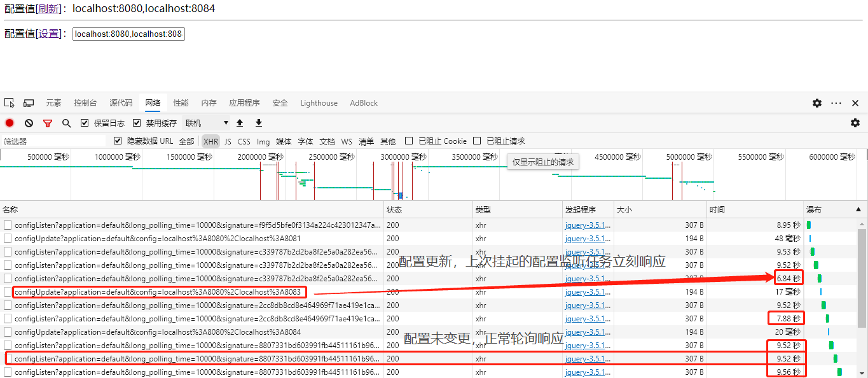868x378 pixels.
Task: Toggle 禁用缓存 disable cache checkbox
Action: 137,123
